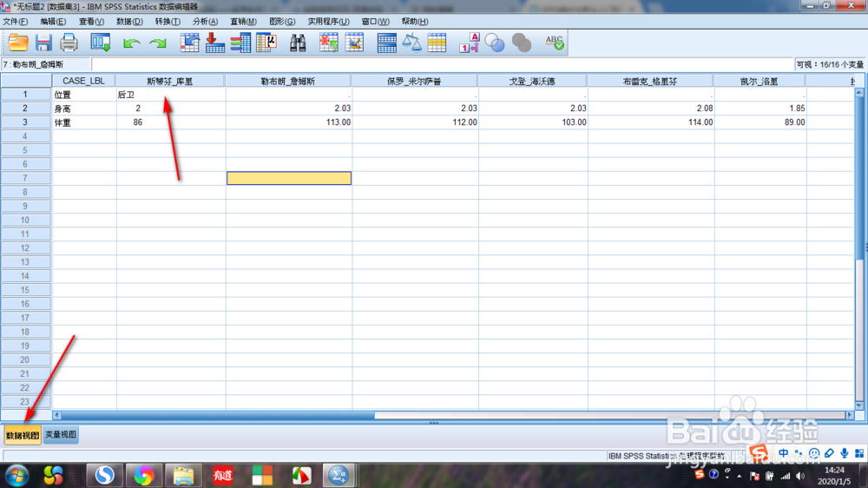Click the vertical scrollbar down arrow
This screenshot has height=488, width=868.
point(859,406)
